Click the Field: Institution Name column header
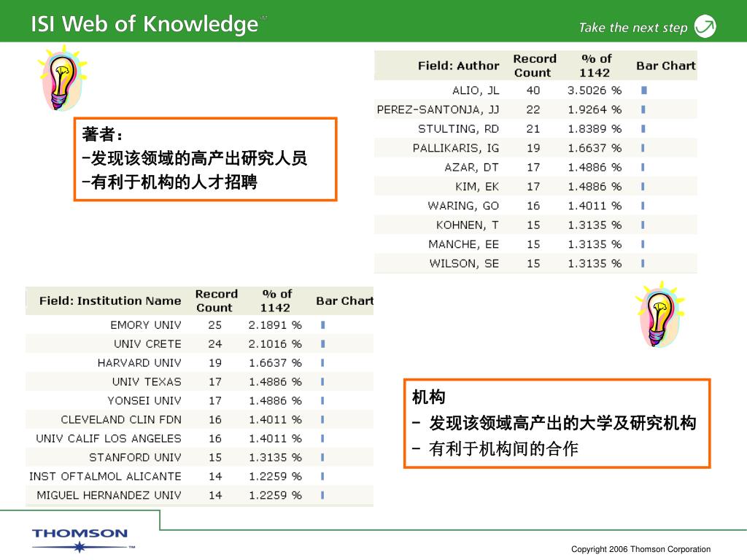Screen dimensions: 747x560 (110, 301)
